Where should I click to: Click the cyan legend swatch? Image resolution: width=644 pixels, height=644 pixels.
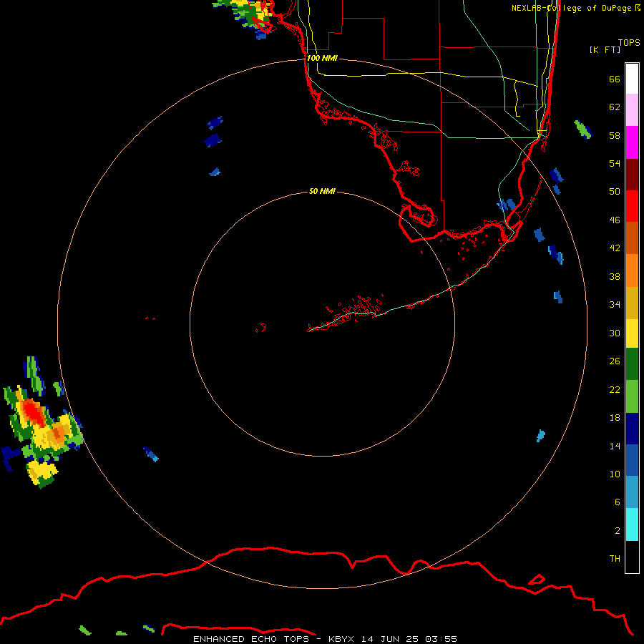coord(632,525)
